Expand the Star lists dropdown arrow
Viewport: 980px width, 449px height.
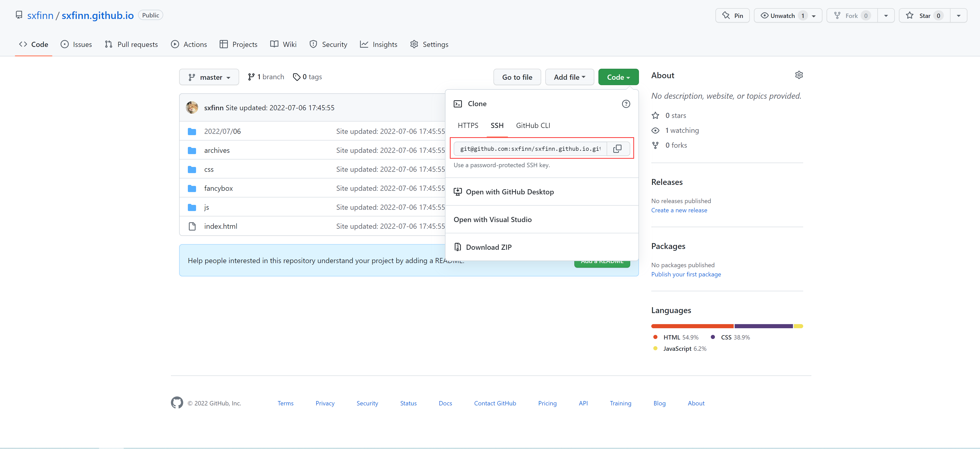[x=958, y=16]
